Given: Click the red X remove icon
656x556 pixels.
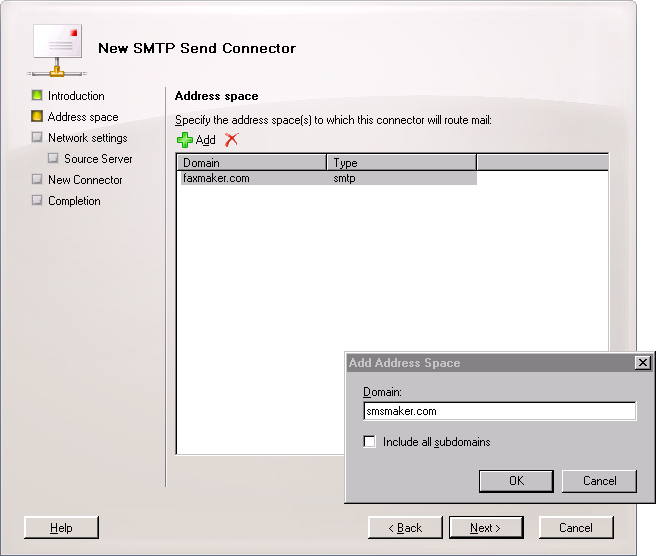Looking at the screenshot, I should [232, 140].
